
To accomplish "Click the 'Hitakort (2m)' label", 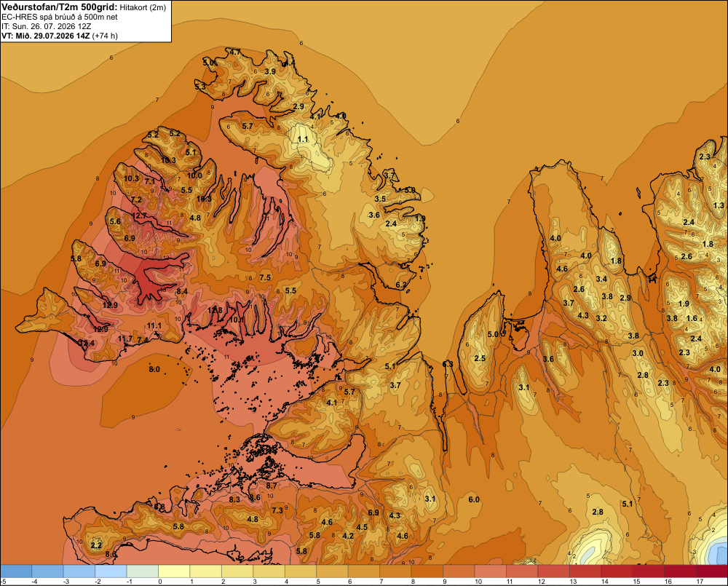I will 143,7.
